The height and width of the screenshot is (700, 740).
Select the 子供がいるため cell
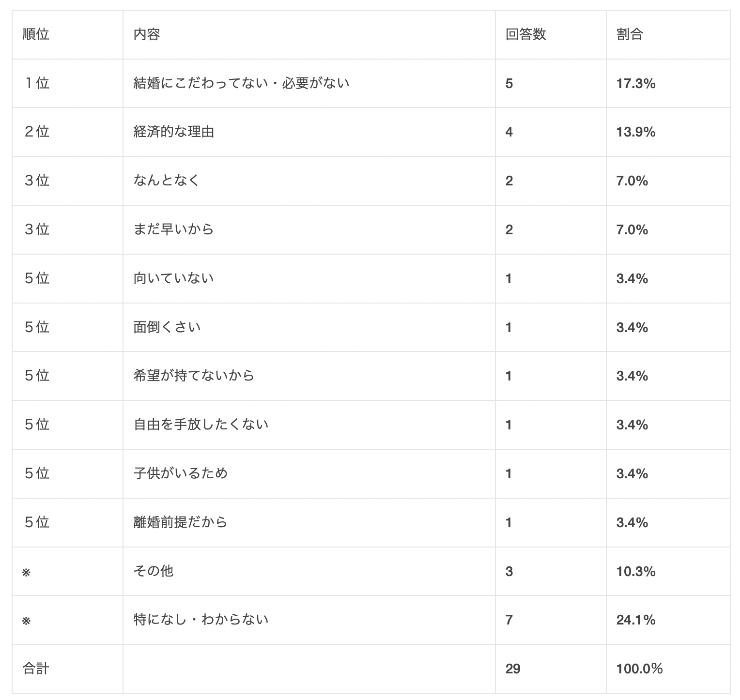(180, 473)
